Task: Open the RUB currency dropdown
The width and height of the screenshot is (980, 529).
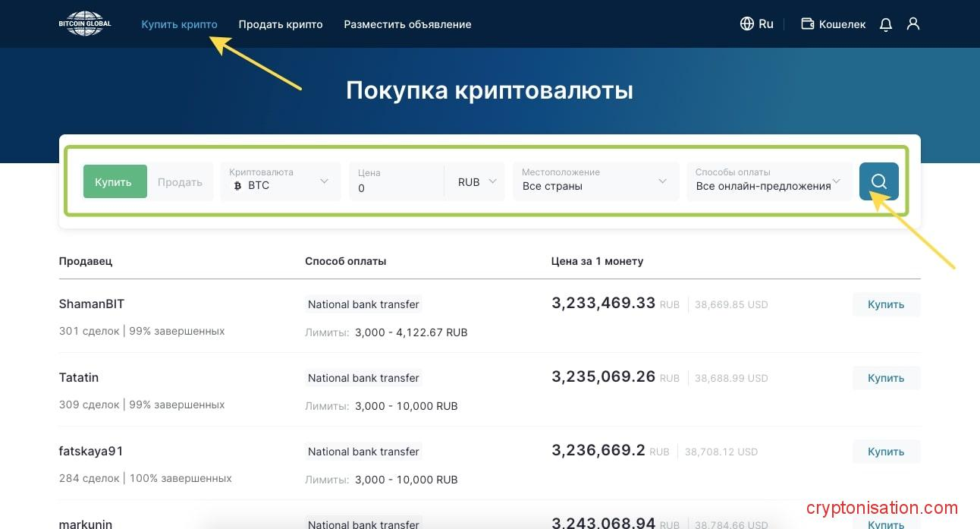Action: [x=476, y=182]
